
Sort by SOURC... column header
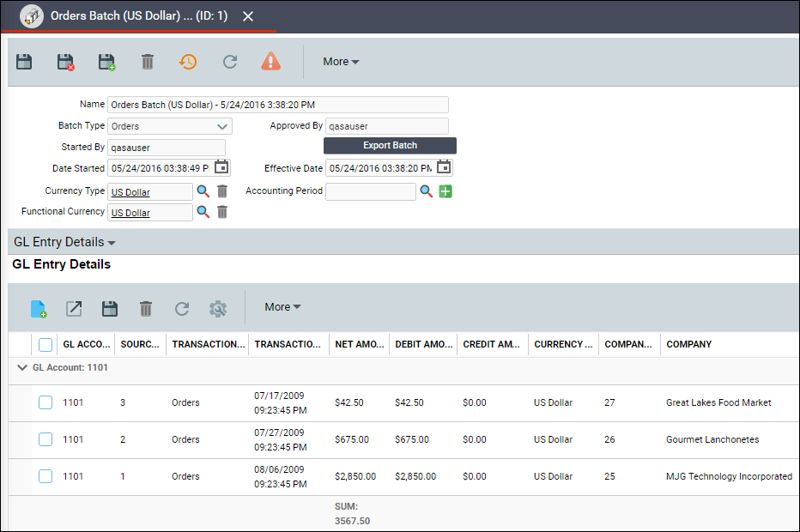click(x=140, y=344)
